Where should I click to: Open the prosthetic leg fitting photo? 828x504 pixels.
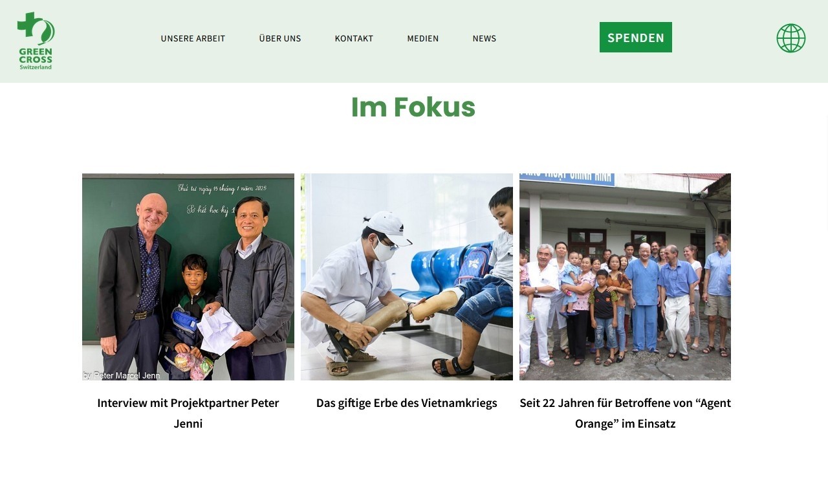[x=407, y=277]
